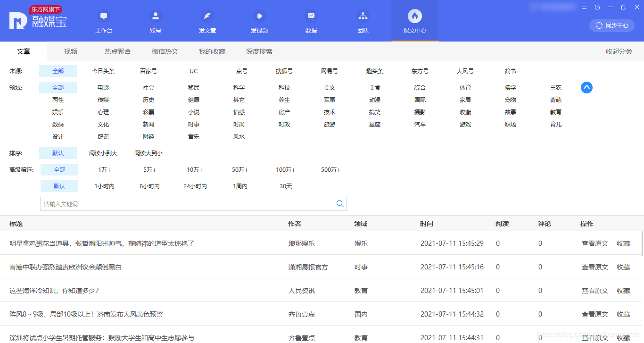Click the search magnifier icon
Screen dimensions: 644x343
tap(340, 204)
